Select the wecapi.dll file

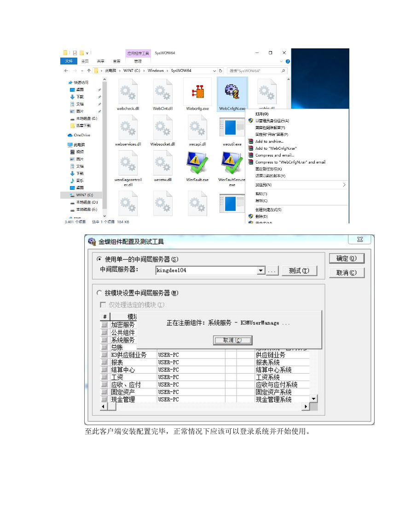click(x=197, y=130)
